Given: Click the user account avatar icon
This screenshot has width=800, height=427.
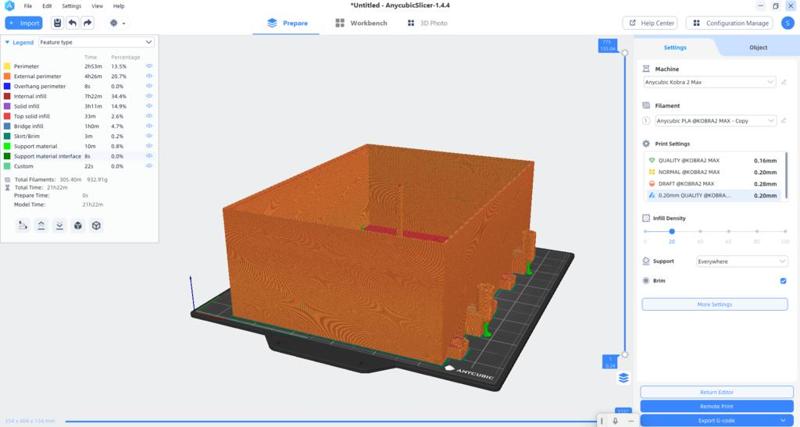Looking at the screenshot, I should 787,23.
